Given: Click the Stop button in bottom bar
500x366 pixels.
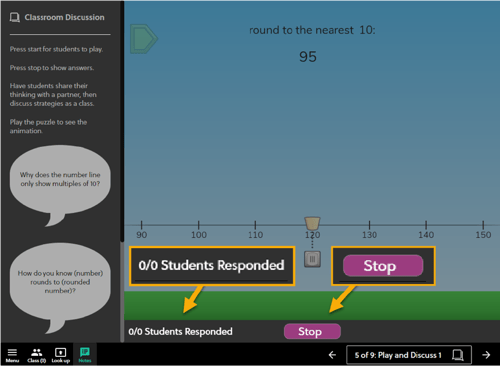Looking at the screenshot, I should click(312, 331).
